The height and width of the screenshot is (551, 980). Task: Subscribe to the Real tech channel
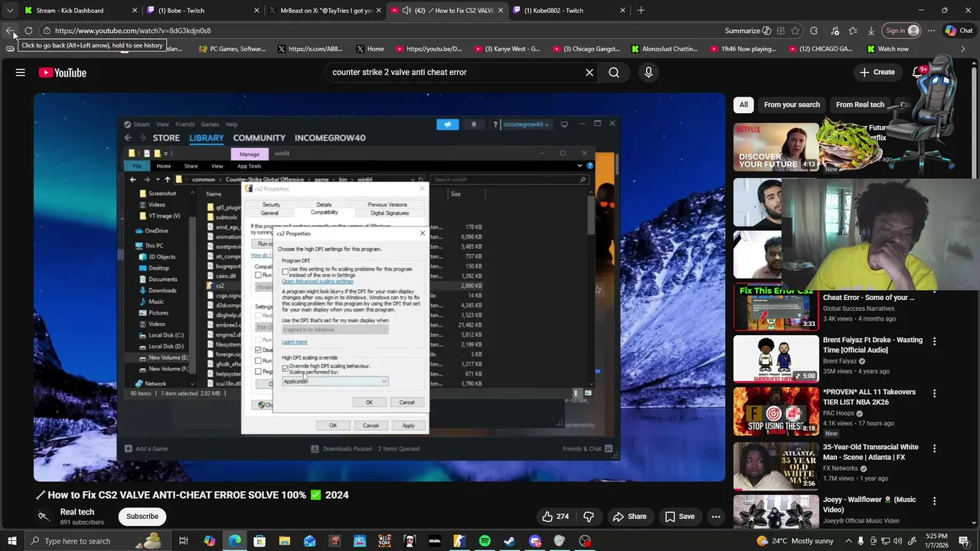click(x=142, y=517)
